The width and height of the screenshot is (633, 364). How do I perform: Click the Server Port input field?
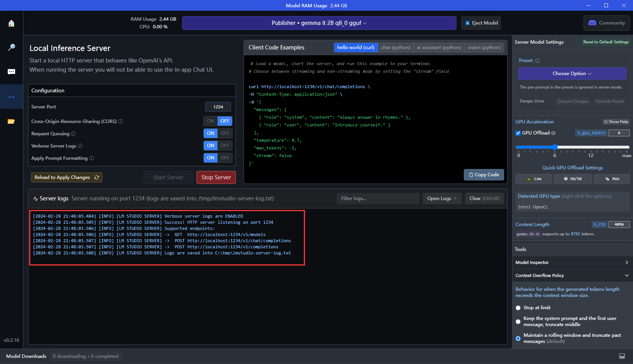(x=218, y=107)
